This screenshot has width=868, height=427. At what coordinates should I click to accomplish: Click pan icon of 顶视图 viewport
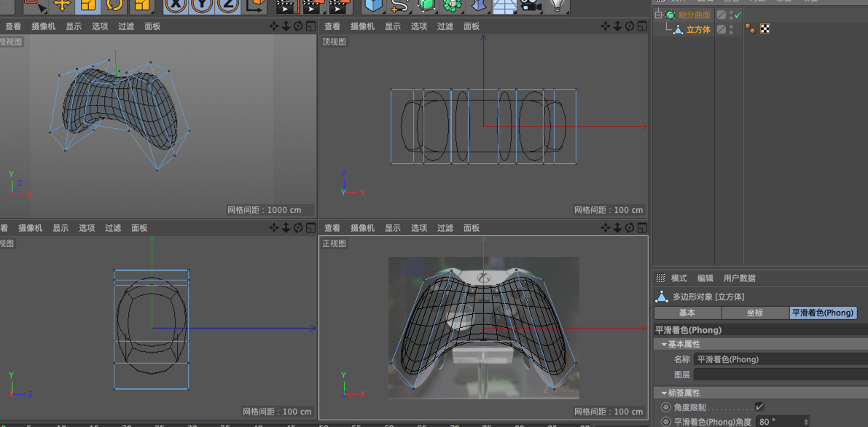coord(606,26)
